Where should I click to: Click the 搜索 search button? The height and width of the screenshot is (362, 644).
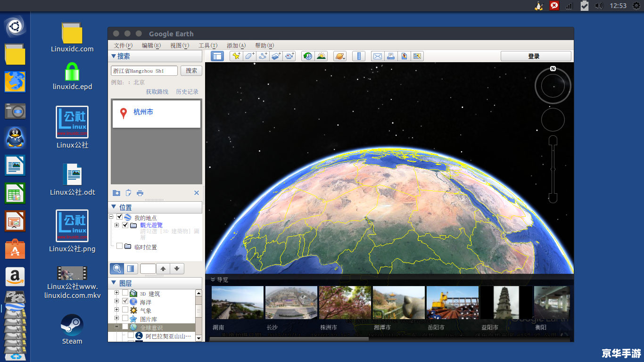click(191, 71)
